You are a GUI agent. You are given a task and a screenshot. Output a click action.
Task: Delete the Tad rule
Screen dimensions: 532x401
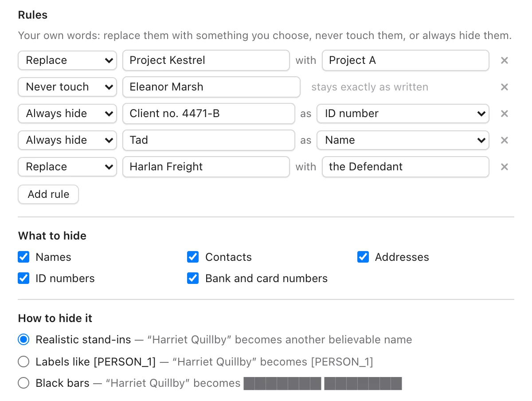(x=504, y=140)
